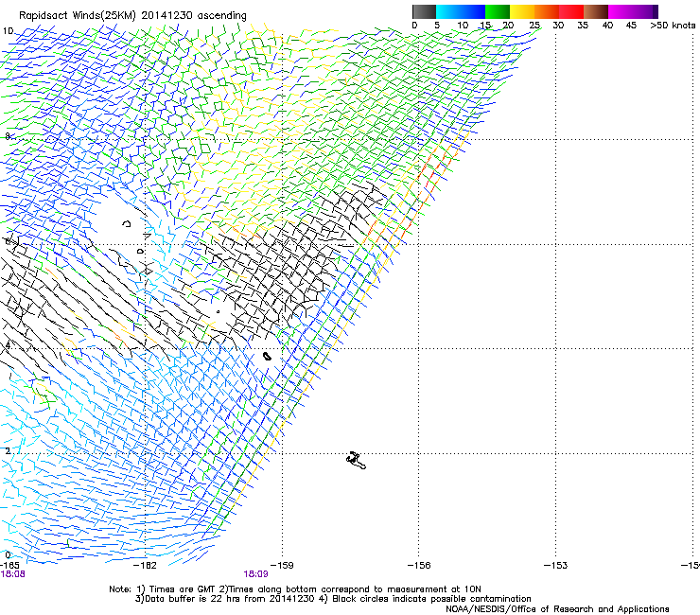This screenshot has height=615, width=700.
Task: Click the latitude label '4' on left axis
Action: 8,345
